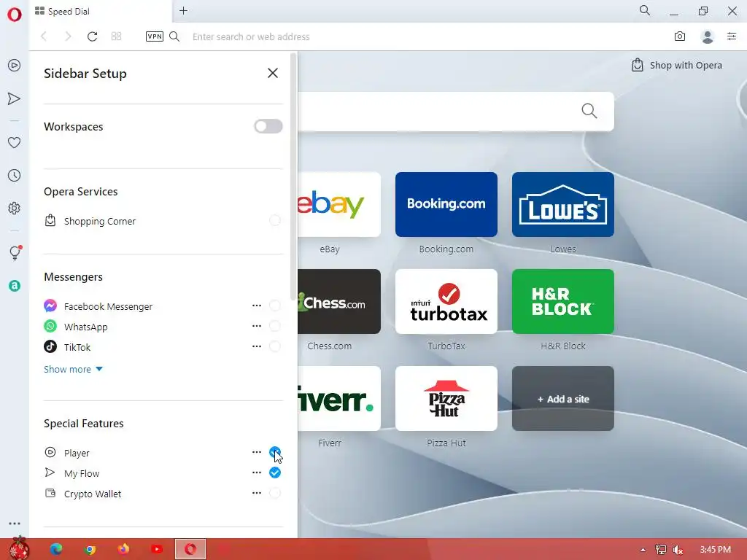Open the Lowes speed dial tile
747x560 pixels.
[x=563, y=204]
